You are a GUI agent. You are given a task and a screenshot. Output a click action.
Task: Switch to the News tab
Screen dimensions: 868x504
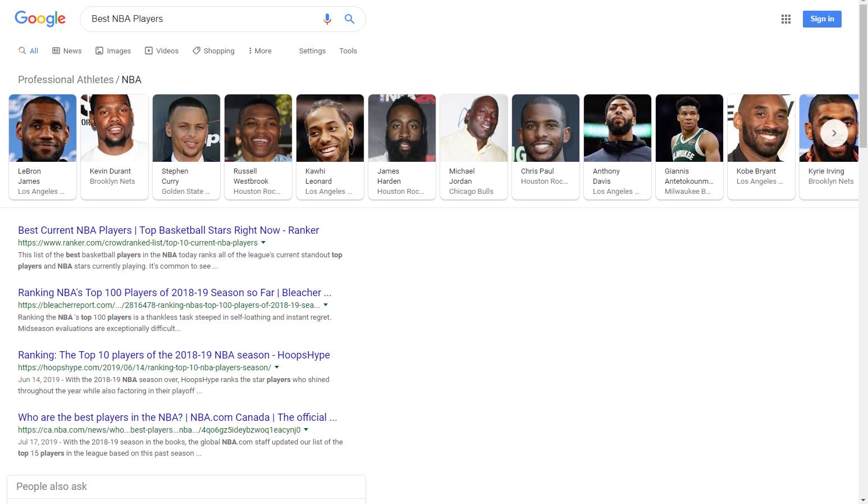(x=66, y=51)
